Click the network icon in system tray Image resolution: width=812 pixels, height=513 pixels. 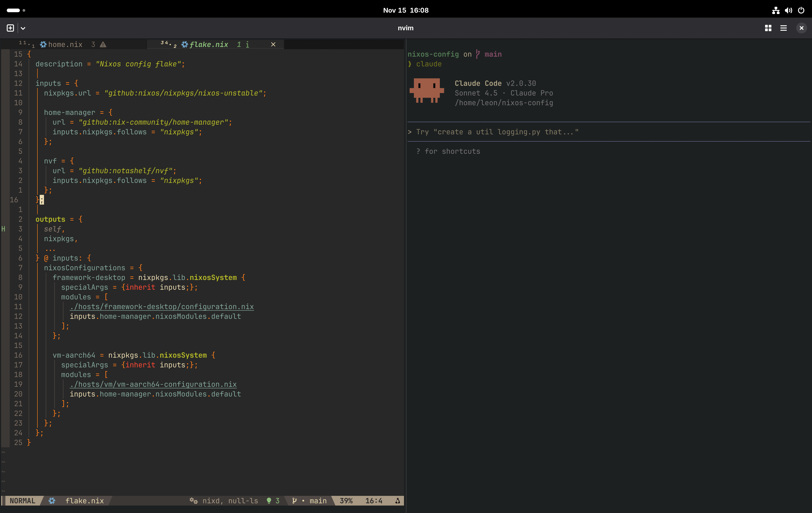[776, 10]
